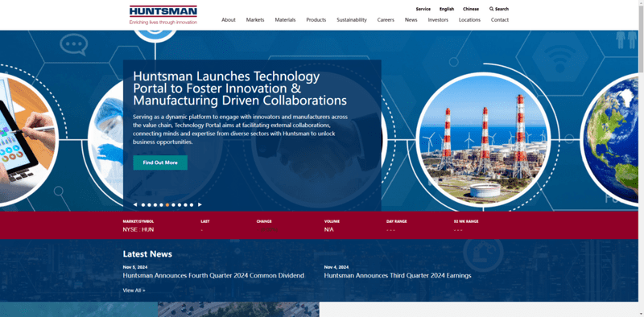Open the About menu
Image resolution: width=644 pixels, height=317 pixels.
(x=229, y=19)
